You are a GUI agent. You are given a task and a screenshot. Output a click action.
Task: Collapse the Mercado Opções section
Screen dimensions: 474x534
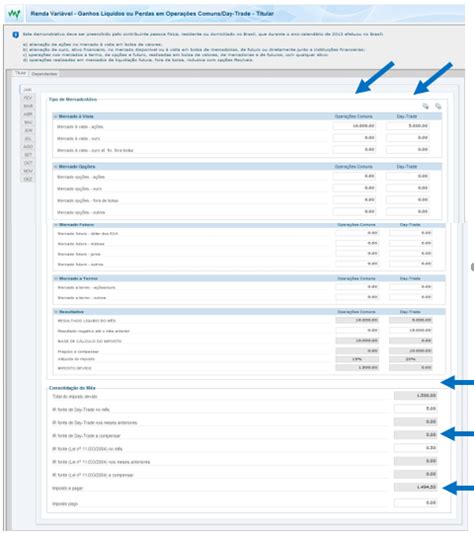(56, 167)
